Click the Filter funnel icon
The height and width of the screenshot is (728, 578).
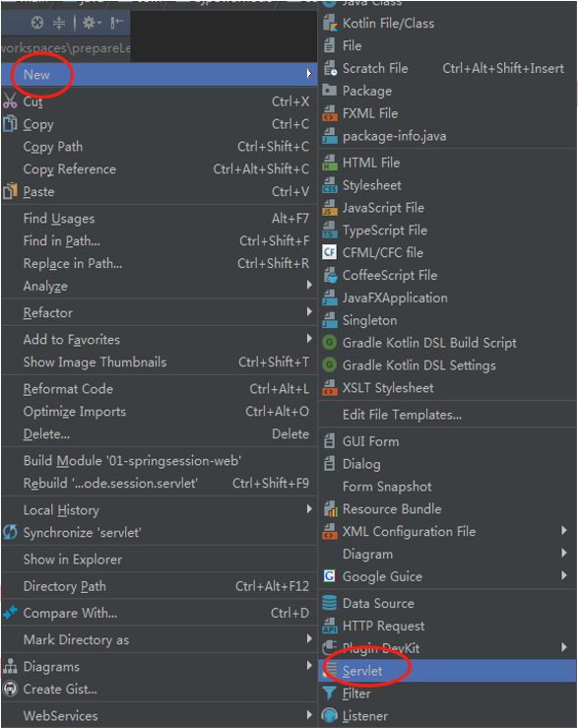tap(329, 694)
